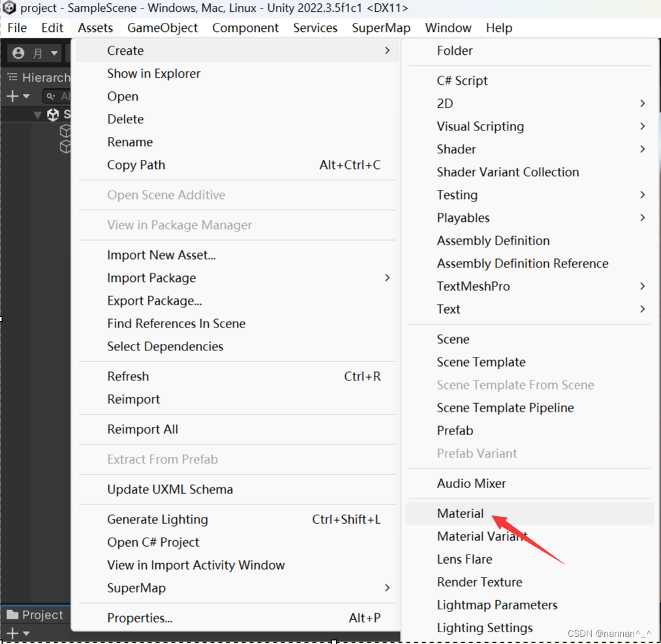Create a Render Texture
Image resolution: width=661 pixels, height=644 pixels.
530,582
